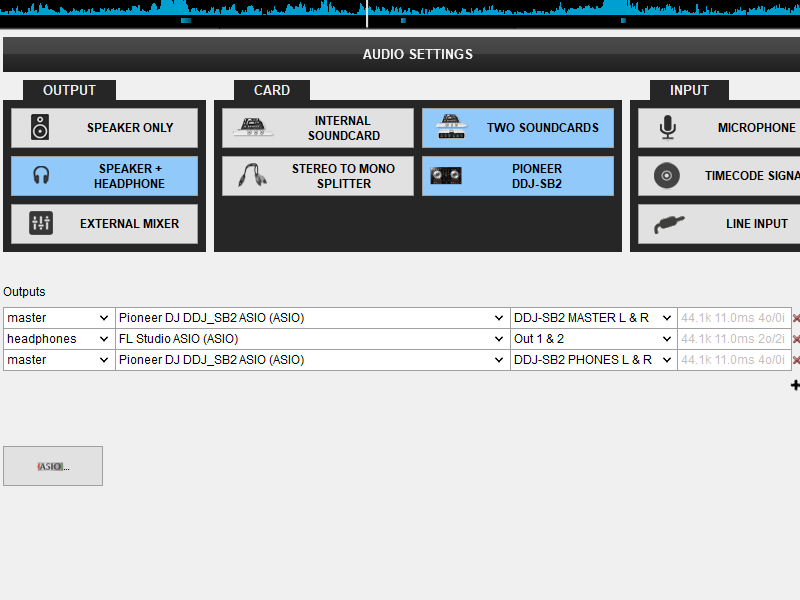Click the OUTPUT section tab label
This screenshot has height=600, width=800.
point(69,90)
